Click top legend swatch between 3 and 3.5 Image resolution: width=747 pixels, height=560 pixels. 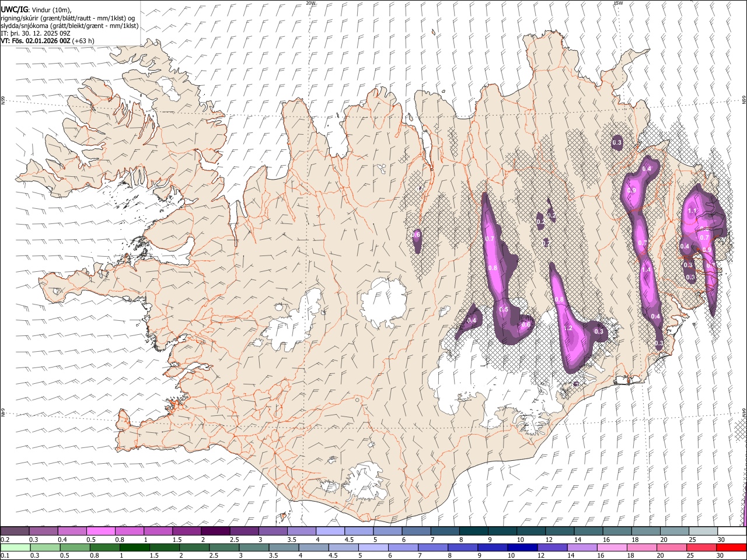pyautogui.click(x=272, y=531)
